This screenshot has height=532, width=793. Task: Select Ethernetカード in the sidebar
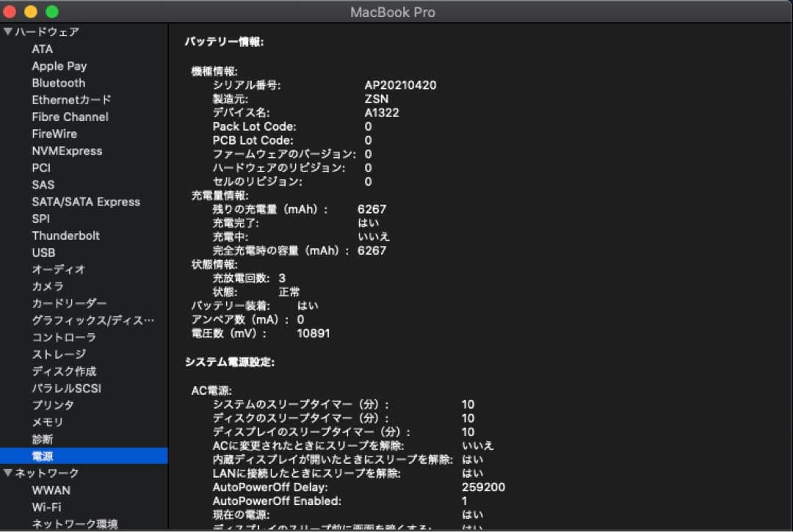(x=71, y=100)
